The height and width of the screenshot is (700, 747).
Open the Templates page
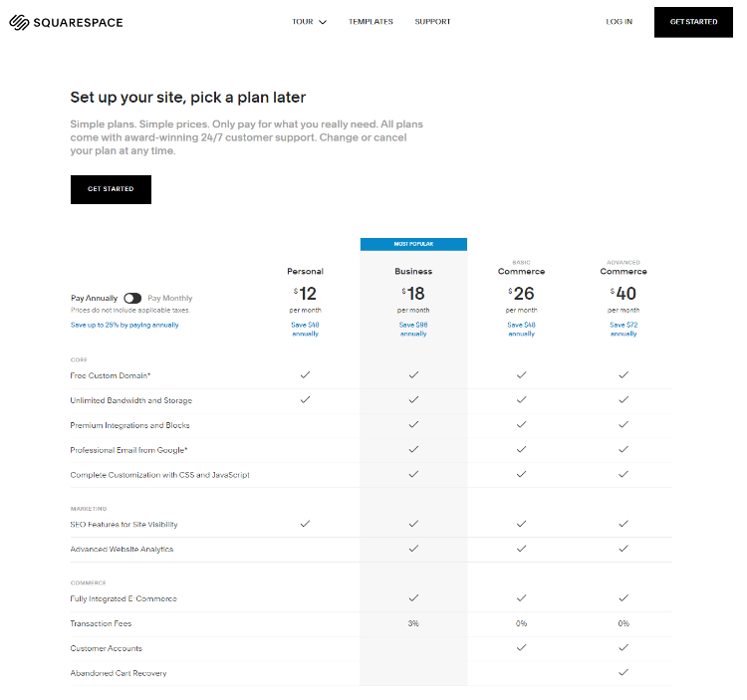(x=371, y=22)
